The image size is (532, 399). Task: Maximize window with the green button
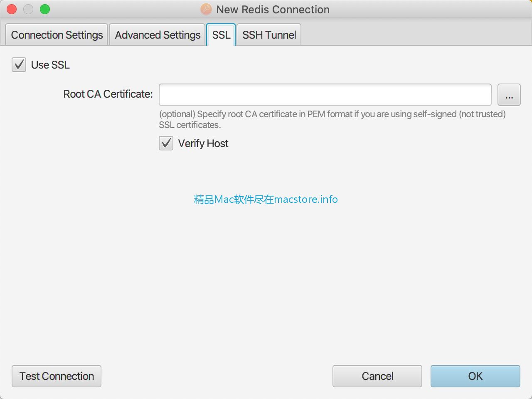pyautogui.click(x=45, y=9)
